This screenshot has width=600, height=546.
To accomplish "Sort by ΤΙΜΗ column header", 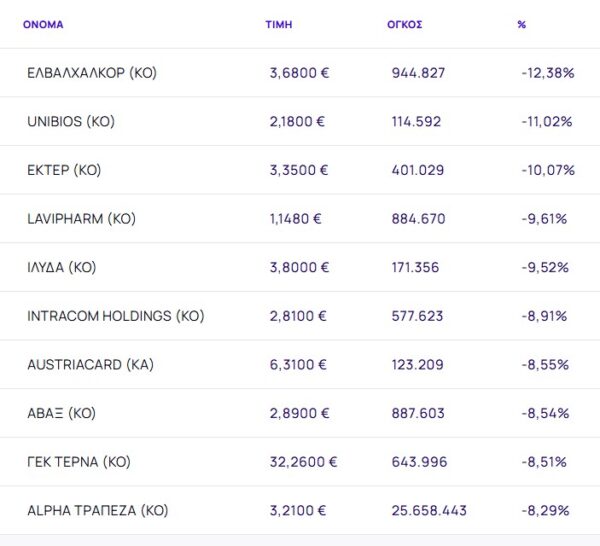I will click(278, 24).
